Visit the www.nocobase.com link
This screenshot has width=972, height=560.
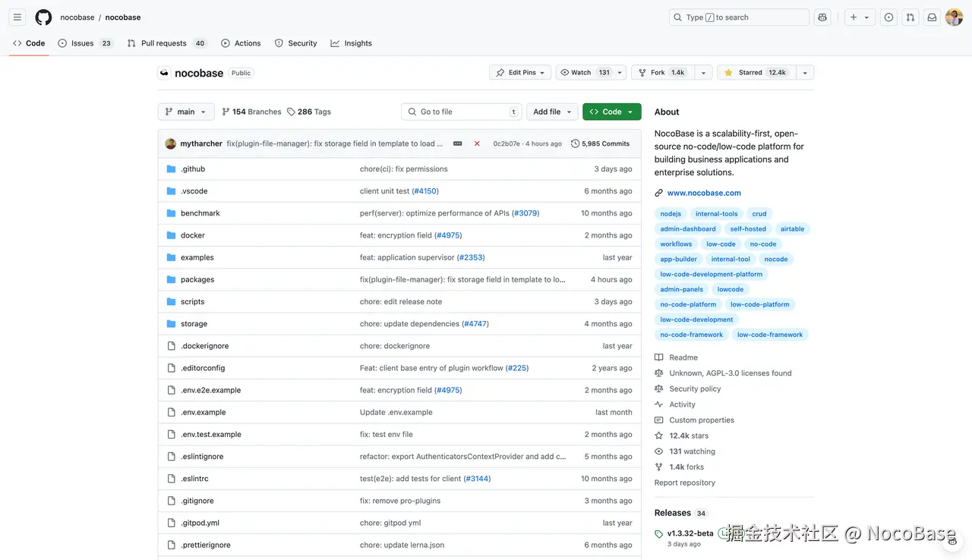click(x=703, y=193)
